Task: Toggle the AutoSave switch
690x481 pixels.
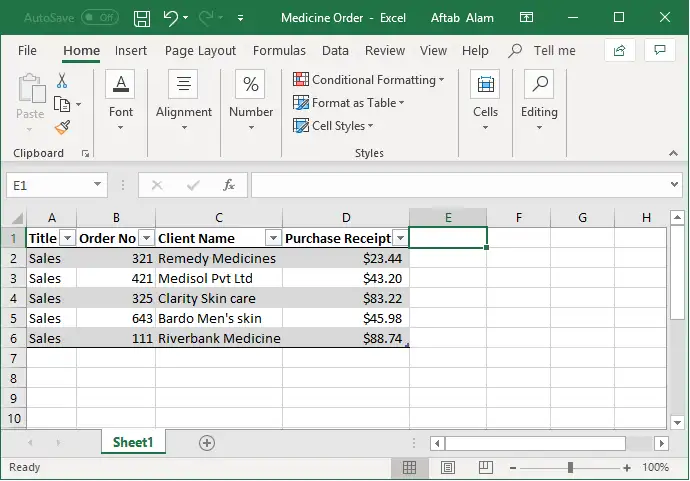Action: pyautogui.click(x=100, y=18)
